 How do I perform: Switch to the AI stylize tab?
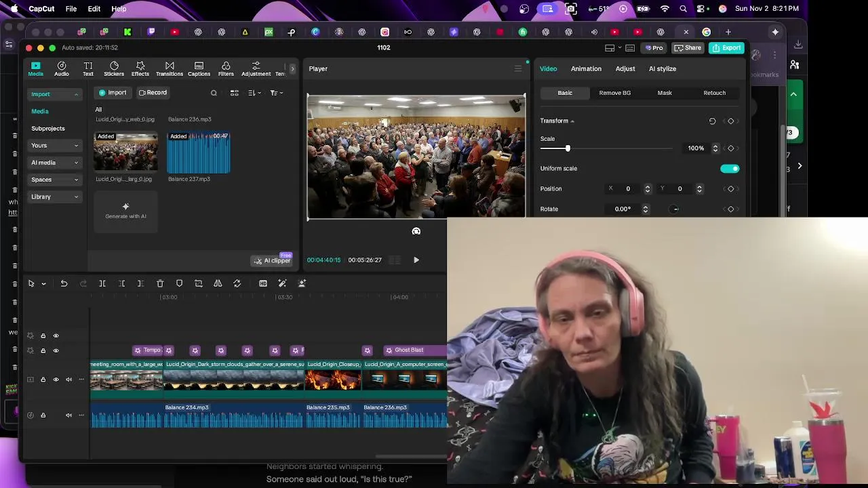pos(663,68)
